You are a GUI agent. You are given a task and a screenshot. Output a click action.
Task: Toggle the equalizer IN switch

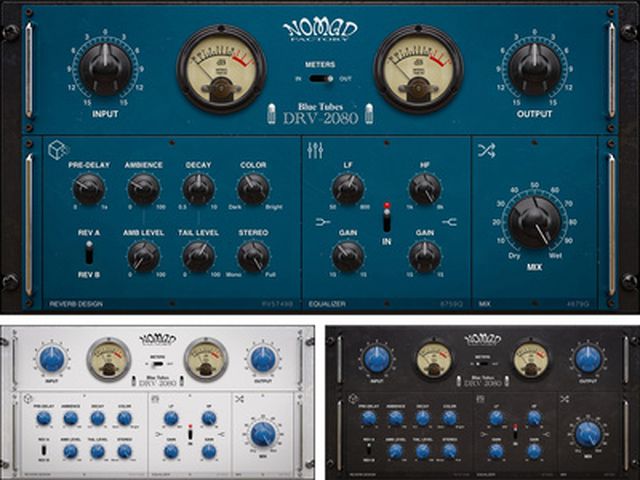[x=387, y=218]
